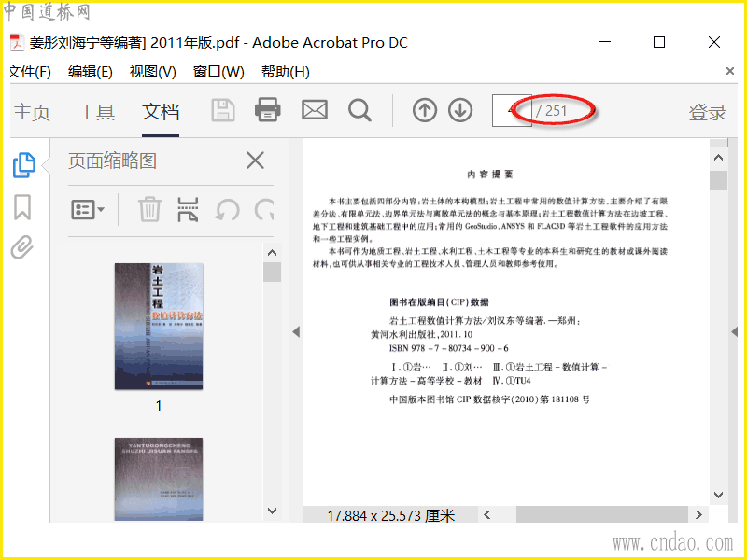Click the 17.884 x 25.573 厘米 size label

tap(390, 515)
